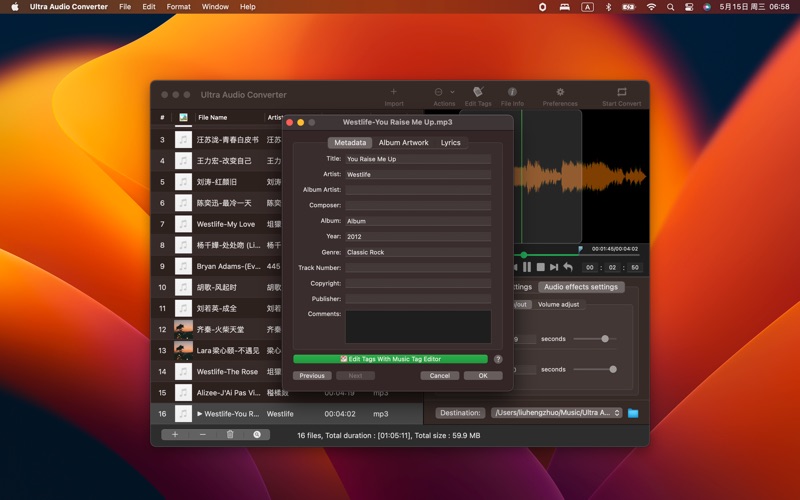Stop audio playback

point(541,267)
